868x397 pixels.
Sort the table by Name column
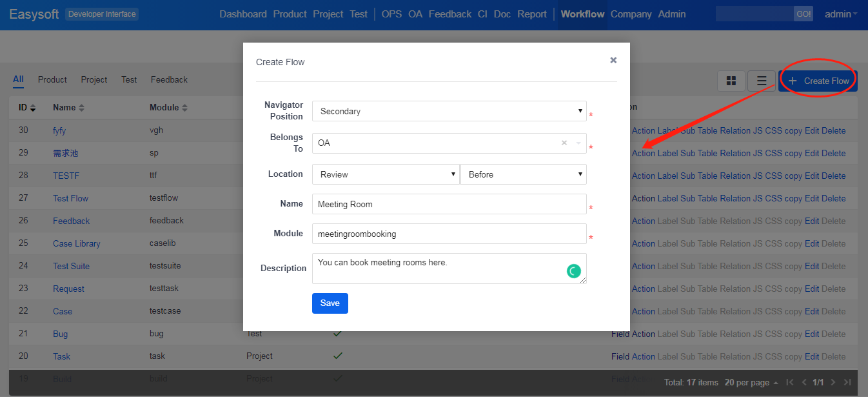[68, 107]
